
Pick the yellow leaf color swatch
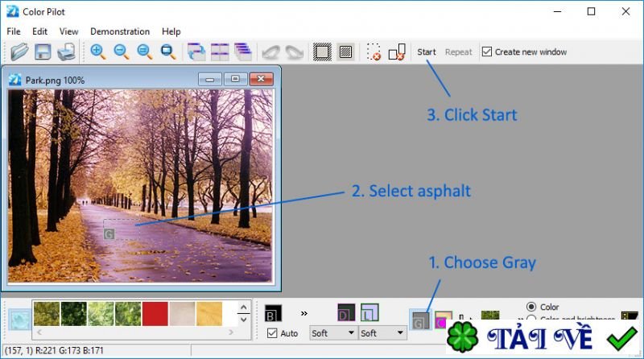pos(209,314)
